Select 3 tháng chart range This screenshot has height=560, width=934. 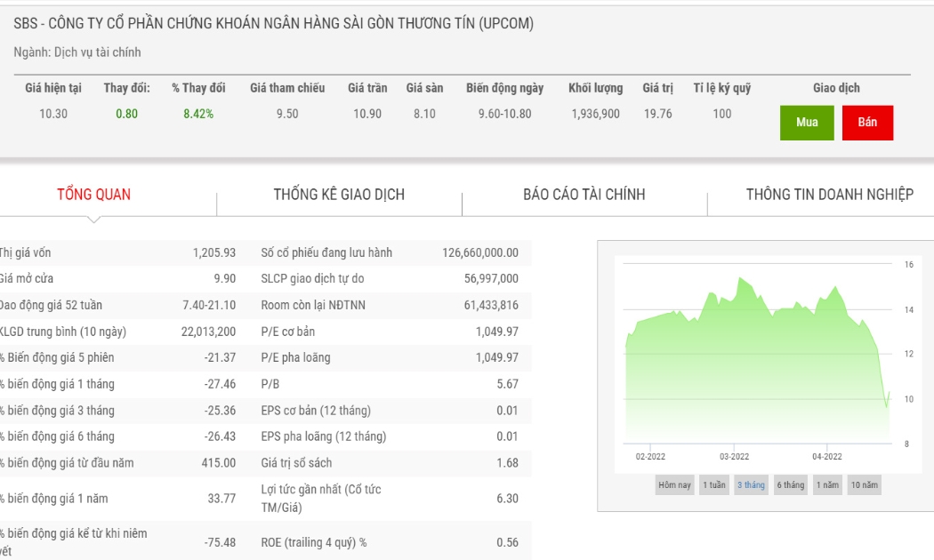point(751,485)
